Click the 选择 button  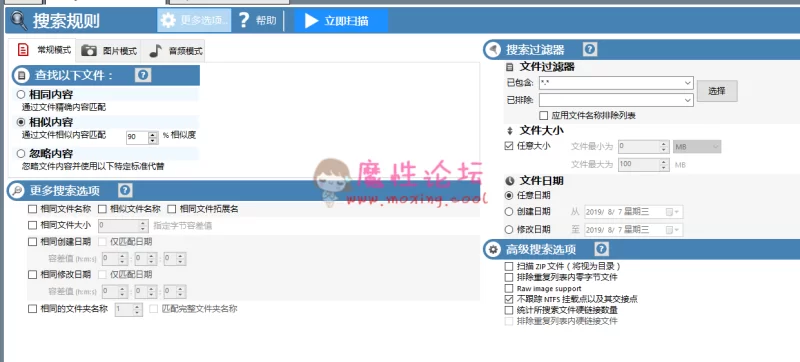tap(717, 91)
